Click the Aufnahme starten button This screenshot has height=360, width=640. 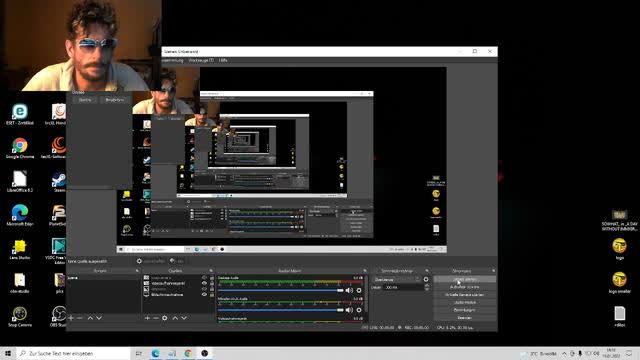(464, 287)
